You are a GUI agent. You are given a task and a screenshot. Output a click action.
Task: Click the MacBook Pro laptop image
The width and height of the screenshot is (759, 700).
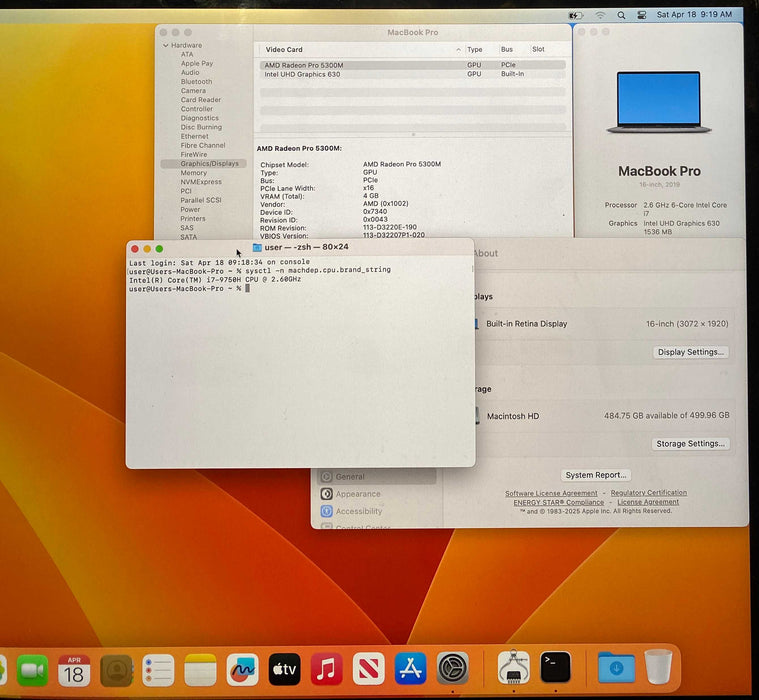pos(659,103)
